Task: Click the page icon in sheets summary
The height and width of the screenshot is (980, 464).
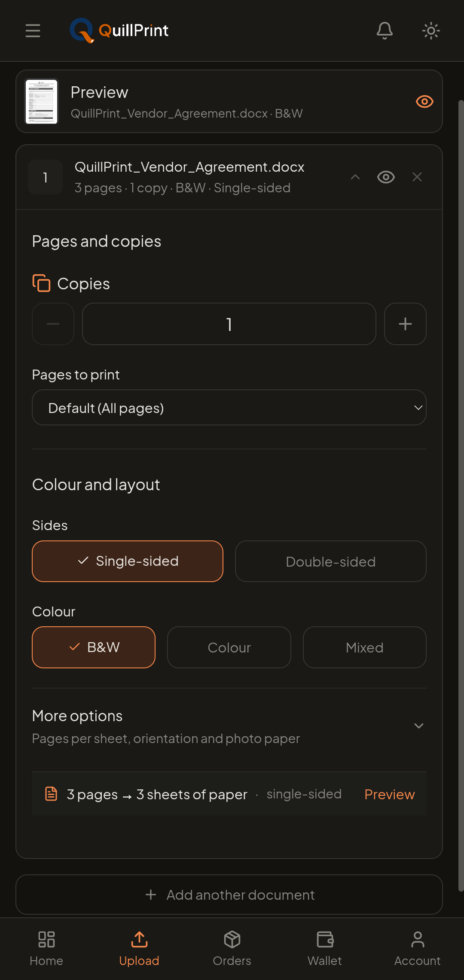Action: (x=51, y=794)
